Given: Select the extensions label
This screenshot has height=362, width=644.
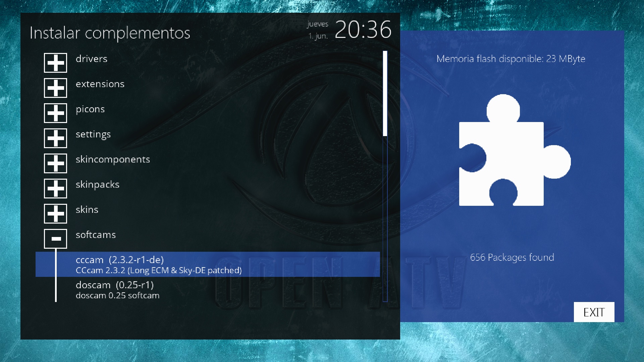Looking at the screenshot, I should pos(100,84).
